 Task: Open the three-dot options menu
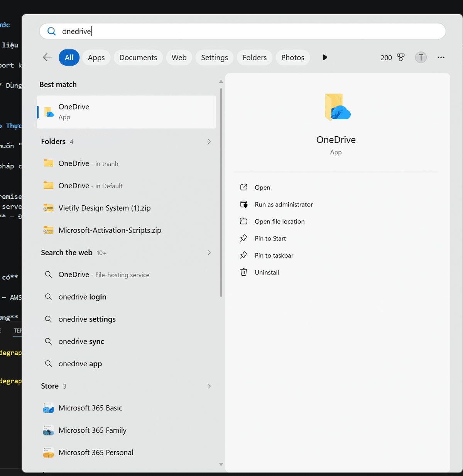[441, 58]
